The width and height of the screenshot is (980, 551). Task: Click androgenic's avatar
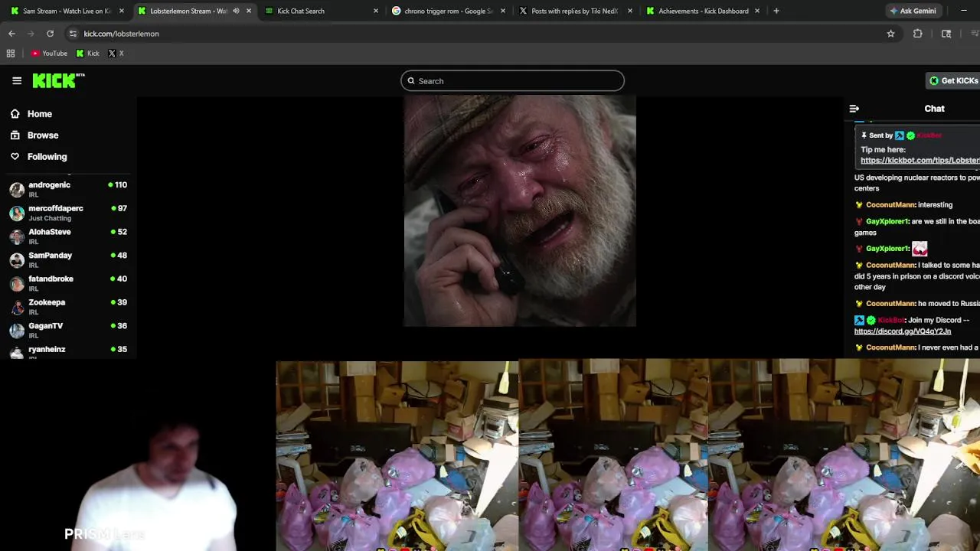pos(17,189)
